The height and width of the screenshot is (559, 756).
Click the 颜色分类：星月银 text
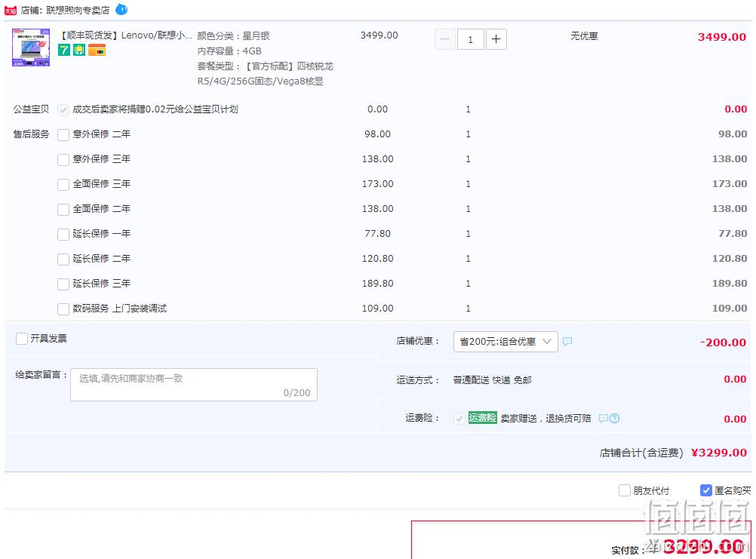233,35
